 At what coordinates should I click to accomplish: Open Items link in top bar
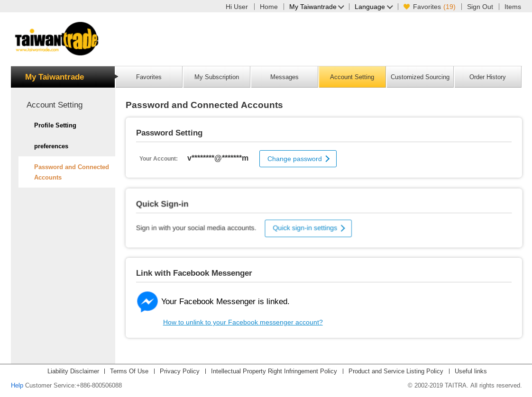512,7
